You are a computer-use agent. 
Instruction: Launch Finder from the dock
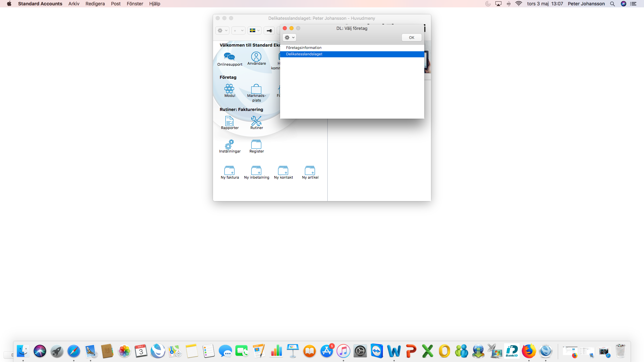pyautogui.click(x=23, y=351)
